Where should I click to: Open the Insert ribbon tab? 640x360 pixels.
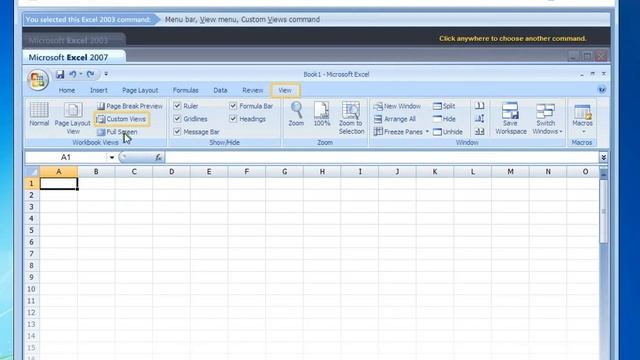tap(99, 90)
